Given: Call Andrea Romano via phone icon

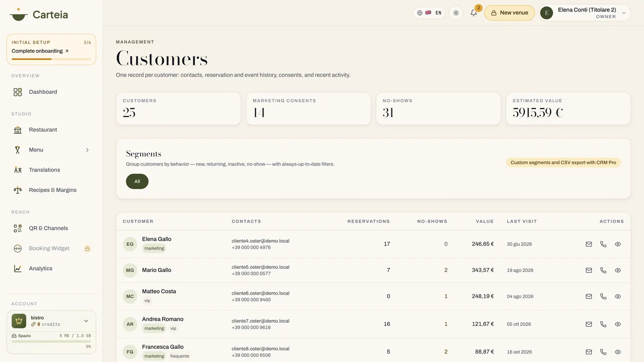Looking at the screenshot, I should [x=603, y=324].
